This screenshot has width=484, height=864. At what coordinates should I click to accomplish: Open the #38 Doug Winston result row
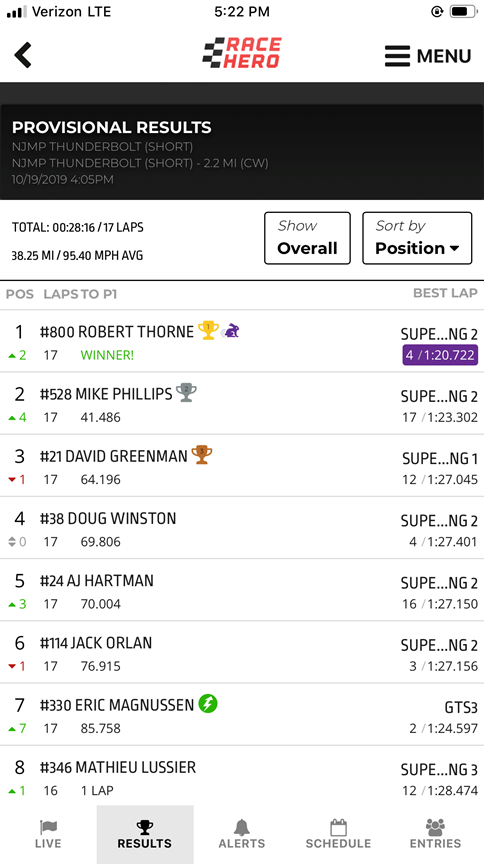(242, 528)
